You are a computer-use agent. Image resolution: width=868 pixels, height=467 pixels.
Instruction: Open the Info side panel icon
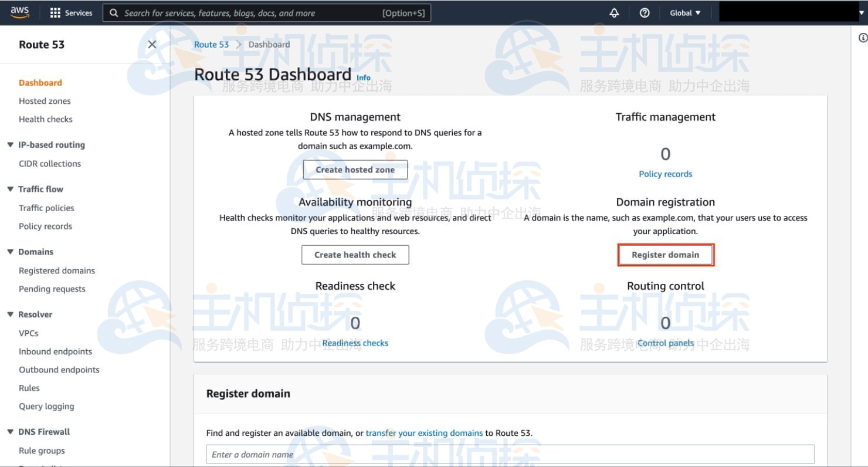tap(862, 36)
